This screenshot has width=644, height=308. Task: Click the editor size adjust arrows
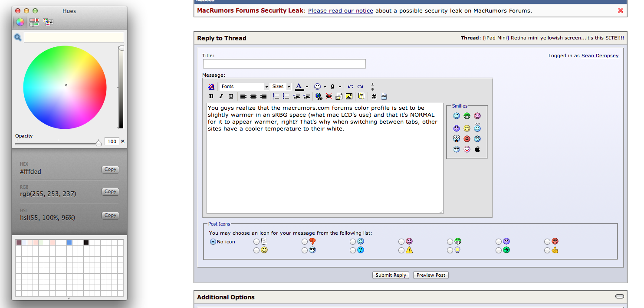point(372,86)
